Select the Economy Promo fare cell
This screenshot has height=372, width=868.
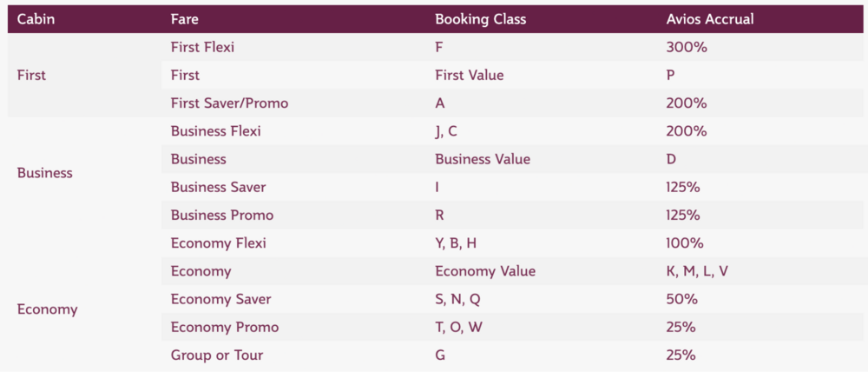pos(224,327)
